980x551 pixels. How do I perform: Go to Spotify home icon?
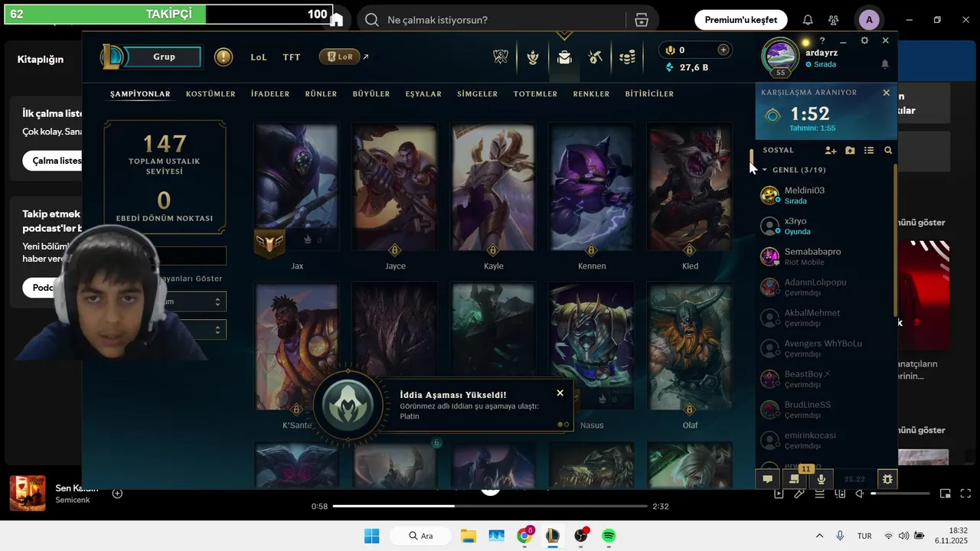pyautogui.click(x=336, y=20)
